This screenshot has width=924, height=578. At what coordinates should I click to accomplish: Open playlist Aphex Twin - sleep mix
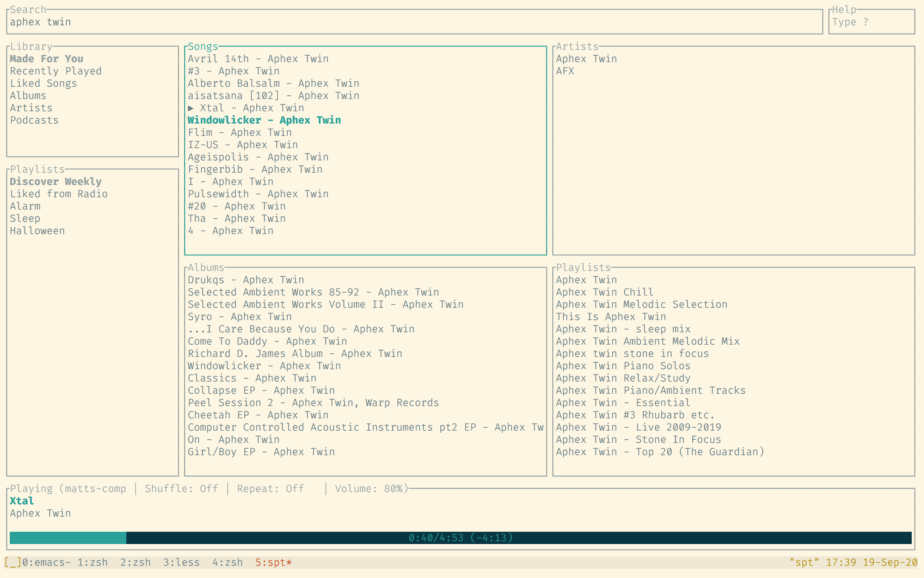click(623, 329)
